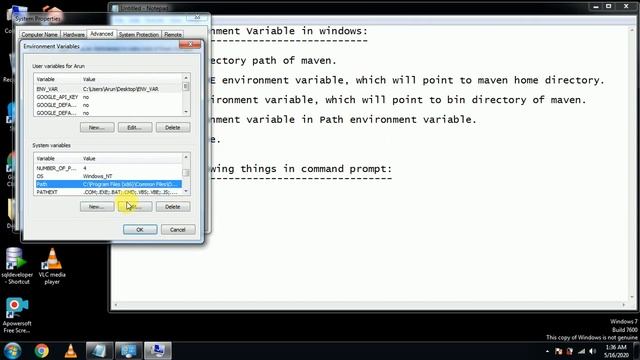Image resolution: width=640 pixels, height=360 pixels.
Task: Select the ENV_VAR user variable row
Action: [x=108, y=89]
